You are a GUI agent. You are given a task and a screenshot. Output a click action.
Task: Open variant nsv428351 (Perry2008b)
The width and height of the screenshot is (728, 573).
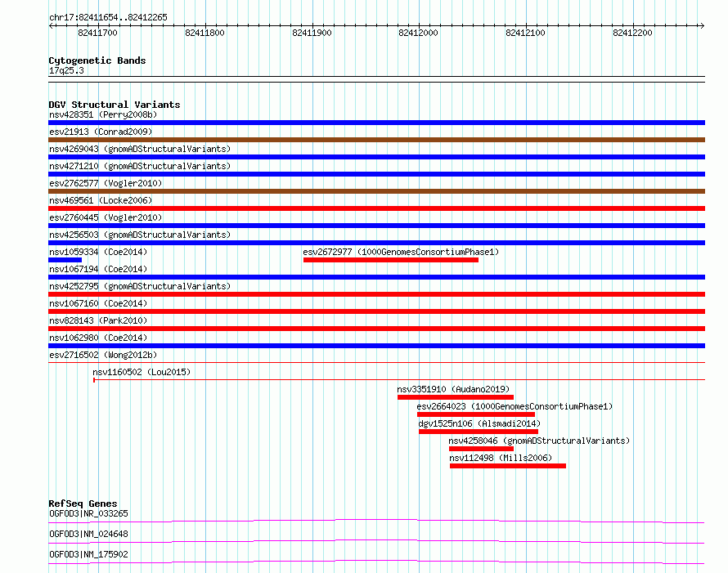click(x=103, y=114)
